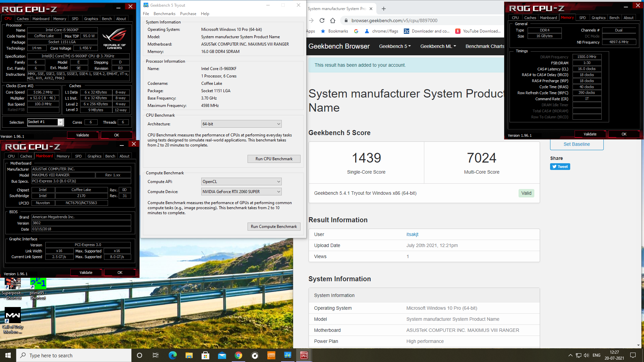Switch to SPD tab in top-left CPU-Z
Image resolution: width=644 pixels, height=362 pixels.
(75, 19)
